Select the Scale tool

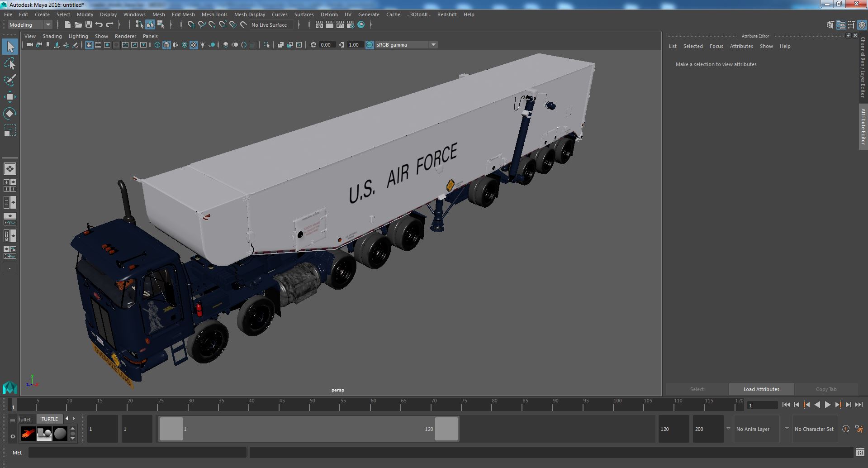coord(10,130)
